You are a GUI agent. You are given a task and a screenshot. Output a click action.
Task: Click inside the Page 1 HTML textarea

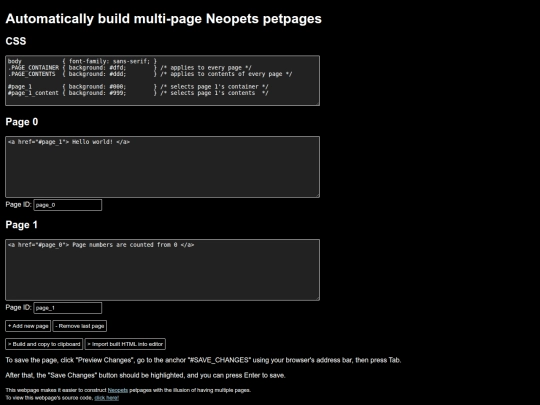click(163, 270)
